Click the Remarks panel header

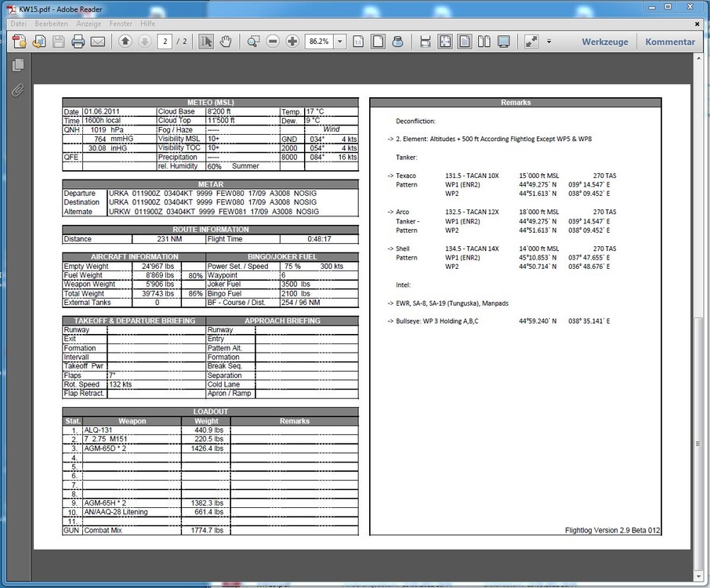516,103
